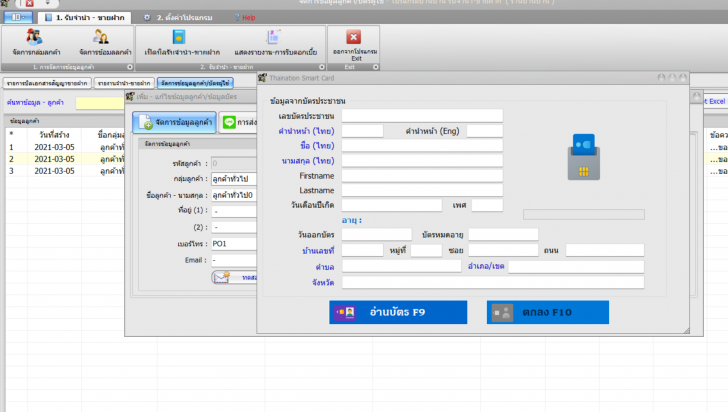
Task: Open the gear icon next to settings tab
Action: pos(147,18)
